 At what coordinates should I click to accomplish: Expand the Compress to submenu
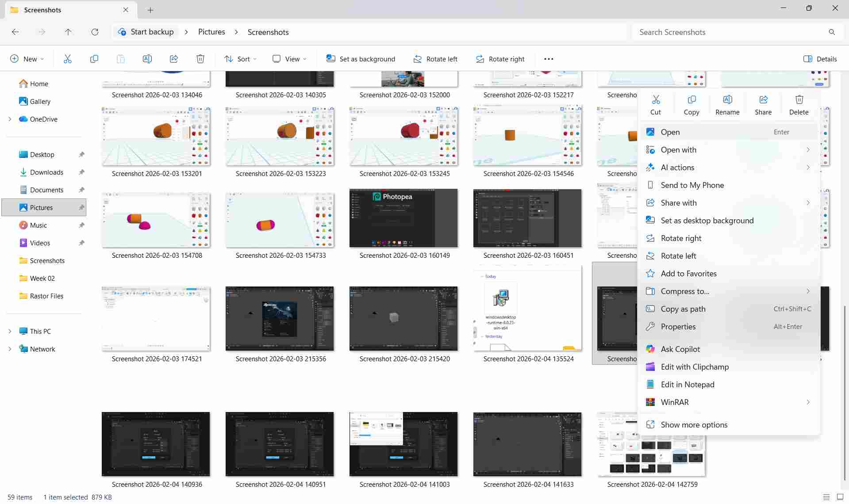pyautogui.click(x=729, y=291)
